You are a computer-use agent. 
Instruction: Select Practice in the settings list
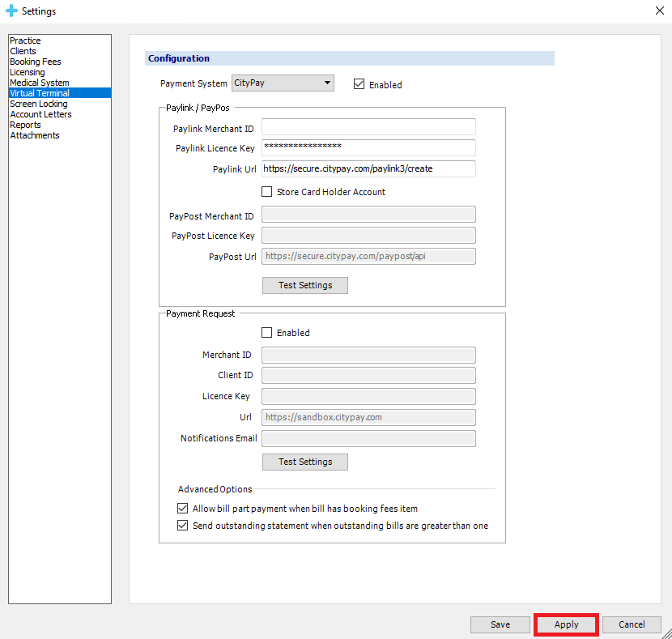25,40
